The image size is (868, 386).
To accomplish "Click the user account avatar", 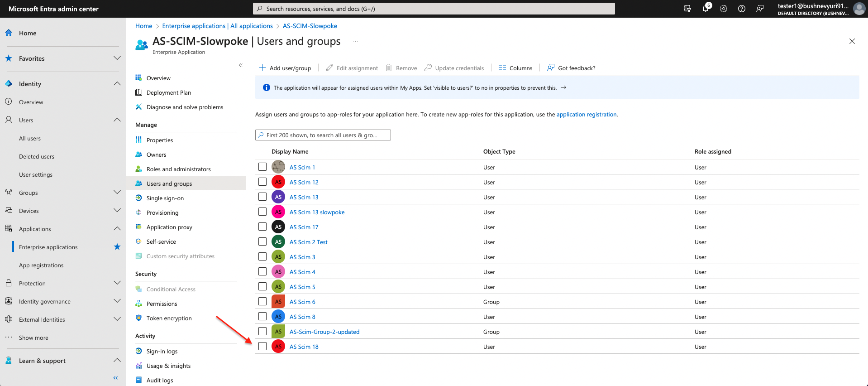I will [x=859, y=9].
